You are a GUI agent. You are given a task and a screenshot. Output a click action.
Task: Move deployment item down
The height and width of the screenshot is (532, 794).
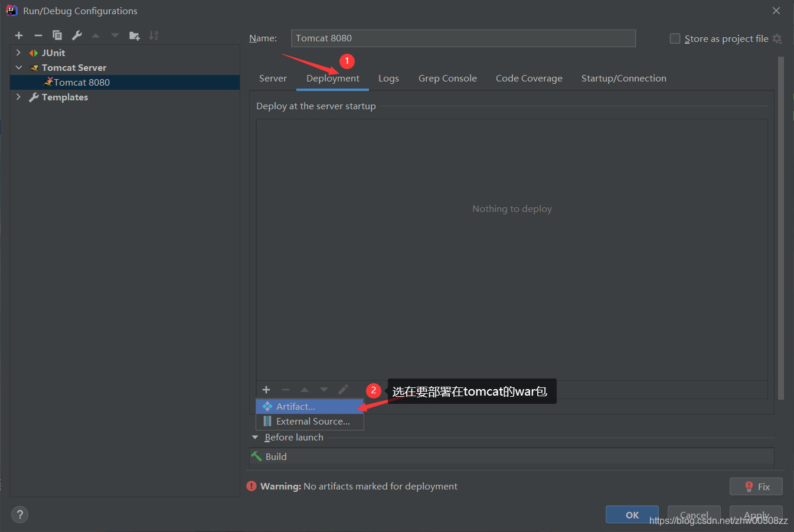(x=324, y=390)
